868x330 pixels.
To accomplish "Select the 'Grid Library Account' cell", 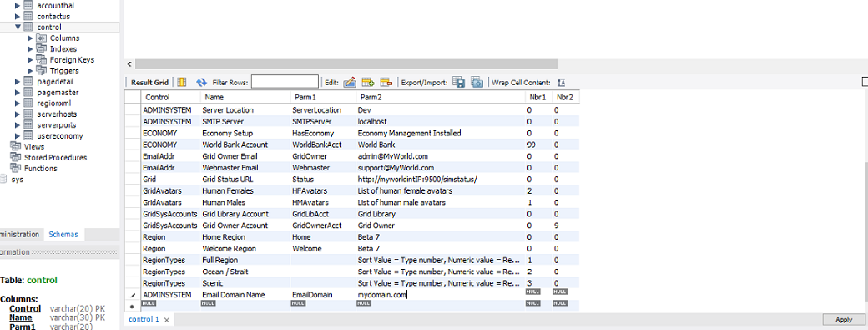I will coord(245,214).
